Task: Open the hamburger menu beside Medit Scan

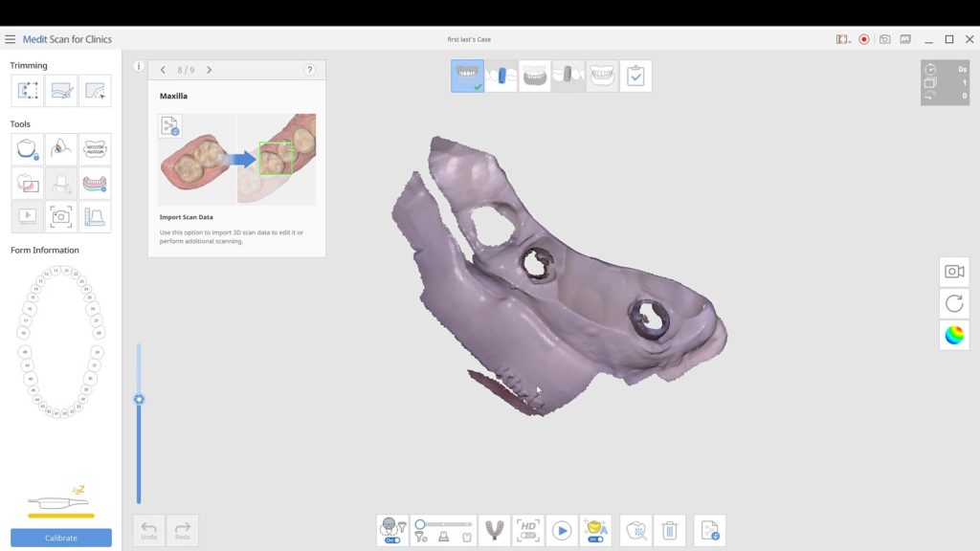Action: coord(11,39)
